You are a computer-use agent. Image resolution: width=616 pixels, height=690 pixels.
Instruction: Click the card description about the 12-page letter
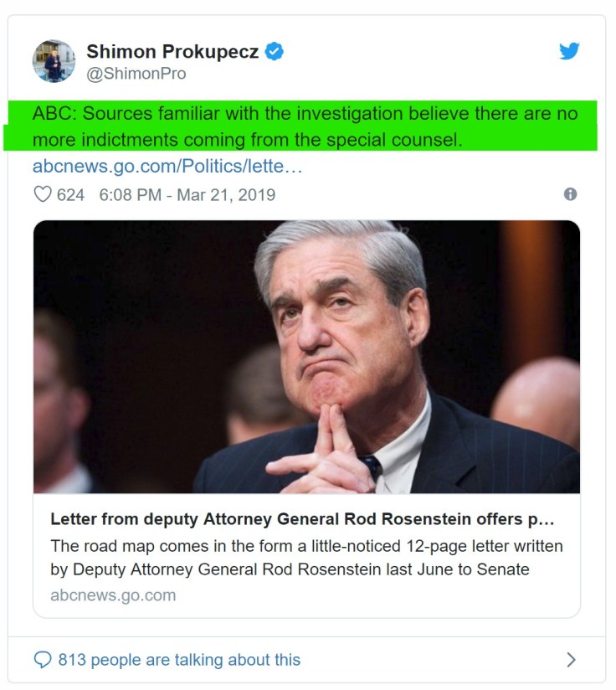(x=306, y=558)
